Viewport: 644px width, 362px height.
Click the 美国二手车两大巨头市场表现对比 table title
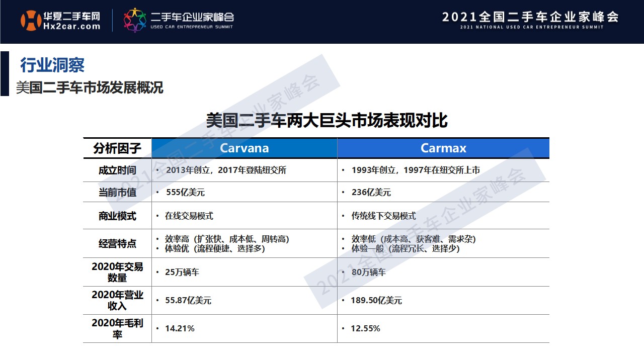[327, 121]
